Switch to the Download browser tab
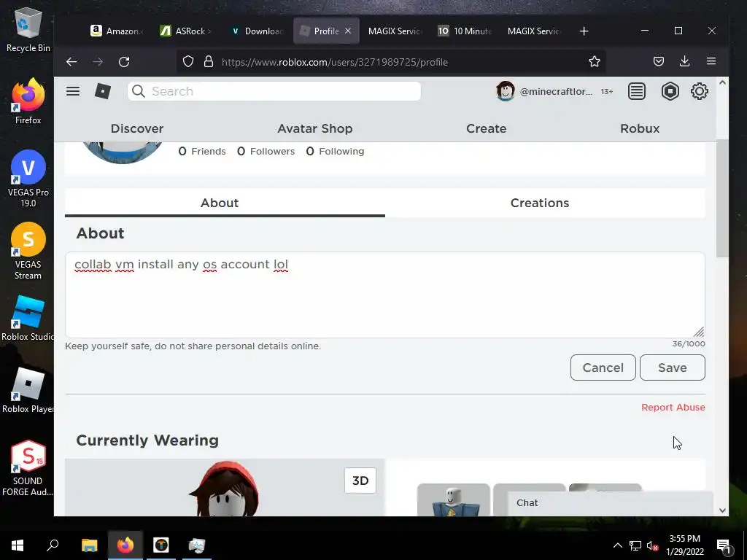Screen dimensions: 747x560 pos(256,31)
